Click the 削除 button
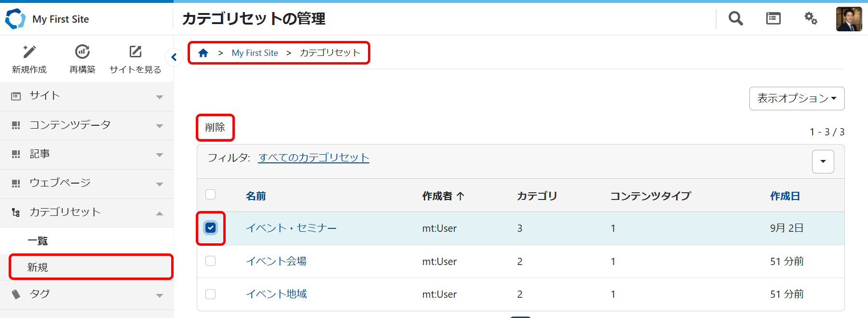The image size is (868, 318). pos(215,128)
